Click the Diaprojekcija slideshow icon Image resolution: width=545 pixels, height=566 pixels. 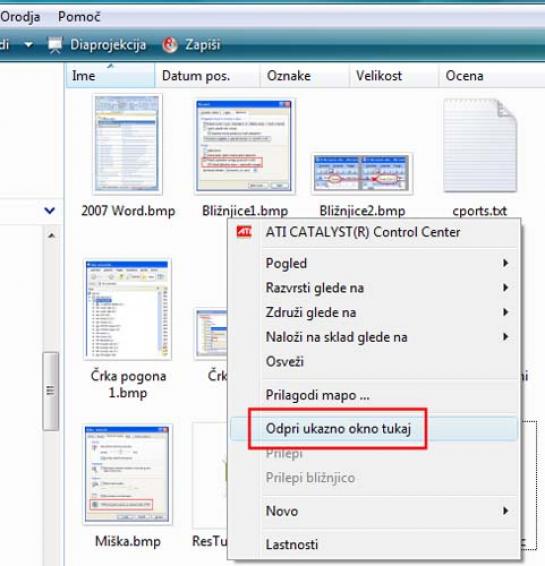[55, 45]
